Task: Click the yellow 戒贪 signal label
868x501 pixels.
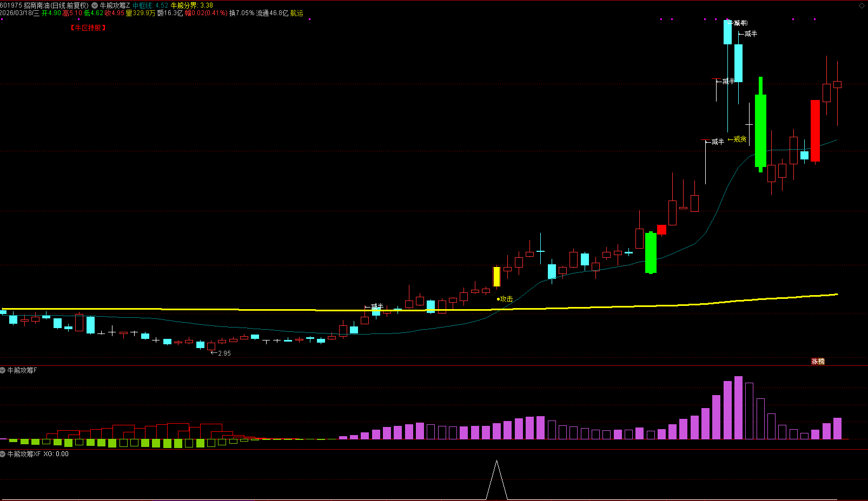Action: pos(737,139)
